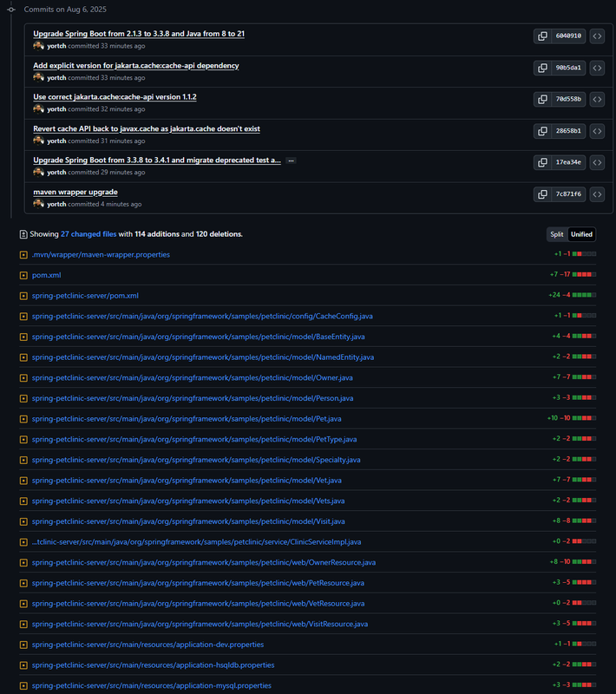The height and width of the screenshot is (694, 616).
Task: Switch diff view to Split
Action: click(557, 234)
